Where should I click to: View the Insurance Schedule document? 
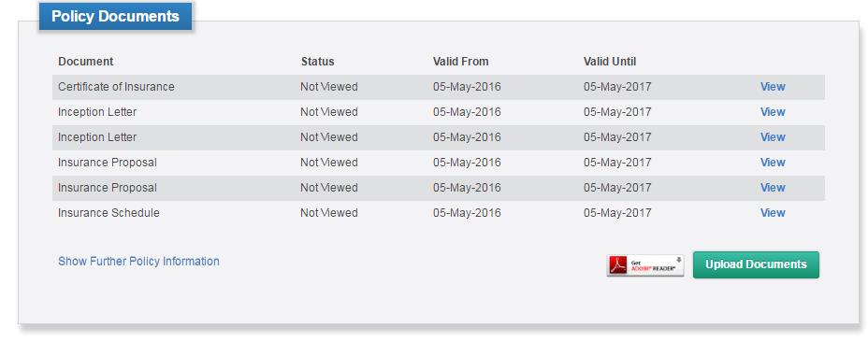coord(773,213)
